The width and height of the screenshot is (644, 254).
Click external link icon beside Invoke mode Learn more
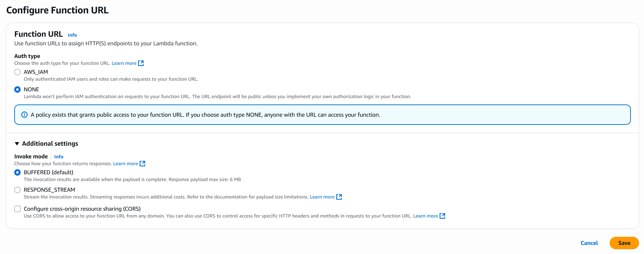click(x=142, y=164)
